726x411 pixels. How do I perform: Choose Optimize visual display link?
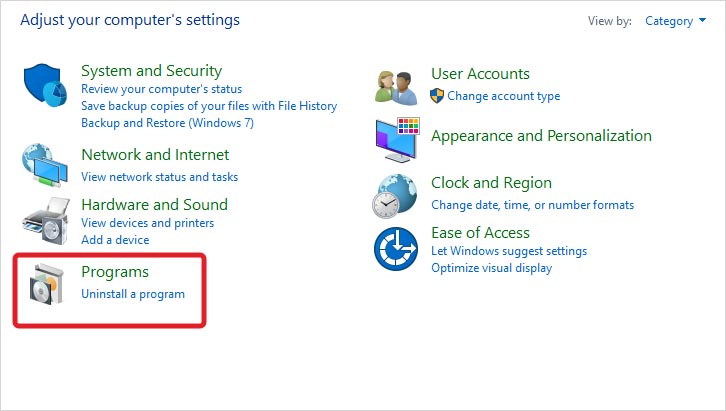[x=491, y=268]
